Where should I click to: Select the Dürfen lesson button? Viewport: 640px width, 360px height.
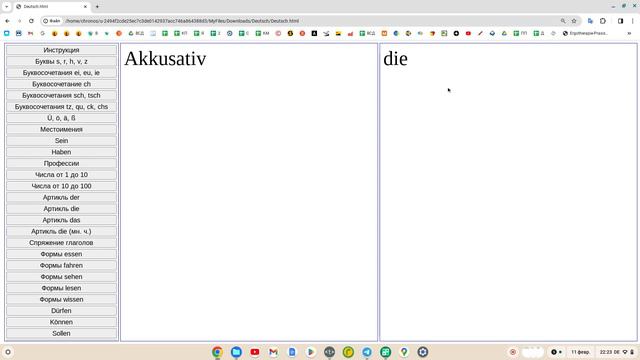pos(61,311)
